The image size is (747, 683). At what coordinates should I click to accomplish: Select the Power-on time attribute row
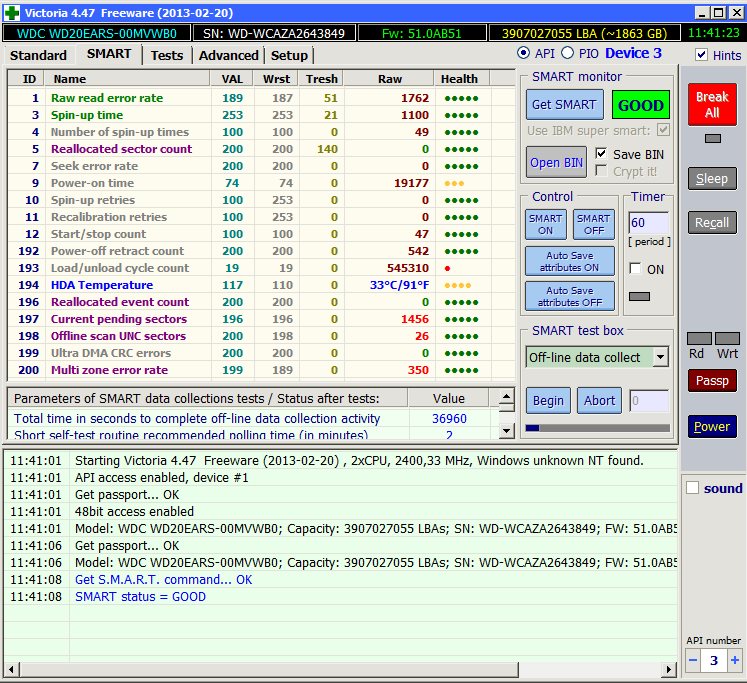pos(262,183)
